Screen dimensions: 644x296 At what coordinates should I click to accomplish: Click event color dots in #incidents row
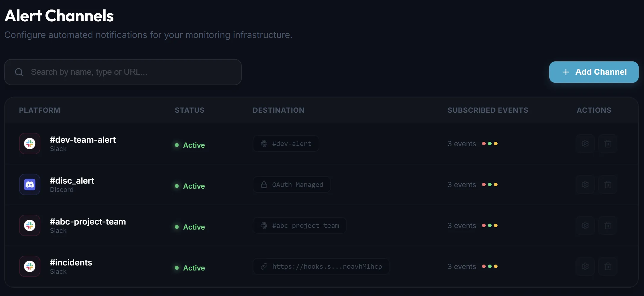pos(490,266)
